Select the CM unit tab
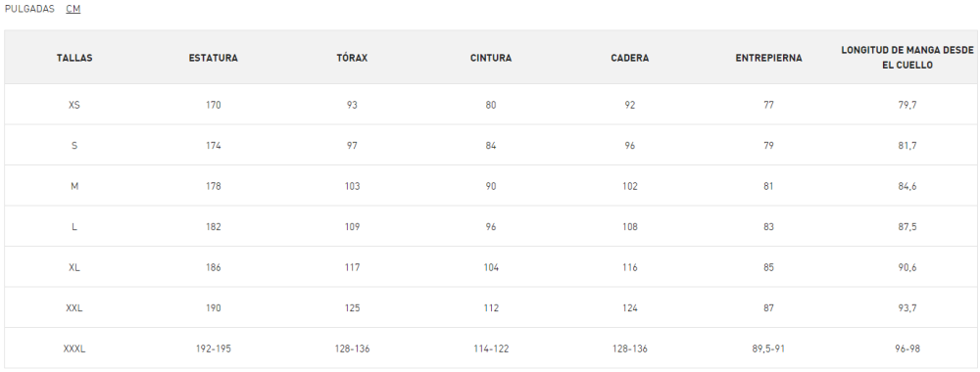Screen dimensions: 980x372 [73, 10]
